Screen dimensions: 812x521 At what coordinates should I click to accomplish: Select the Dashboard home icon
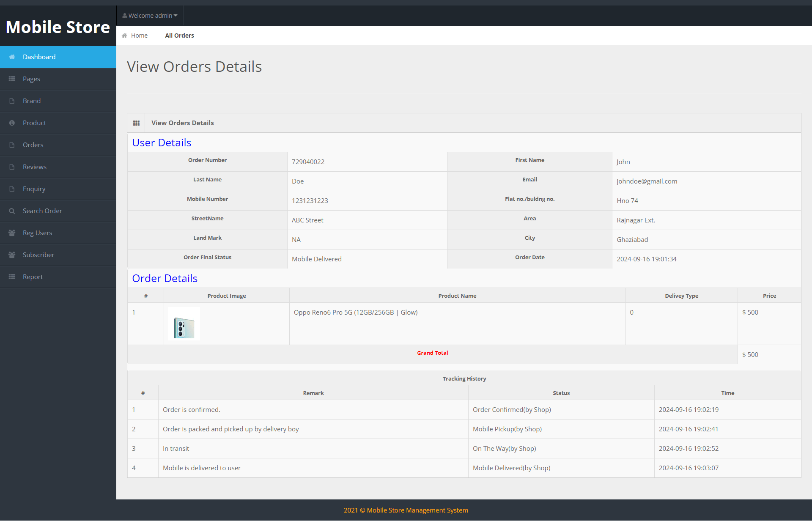pyautogui.click(x=11, y=57)
